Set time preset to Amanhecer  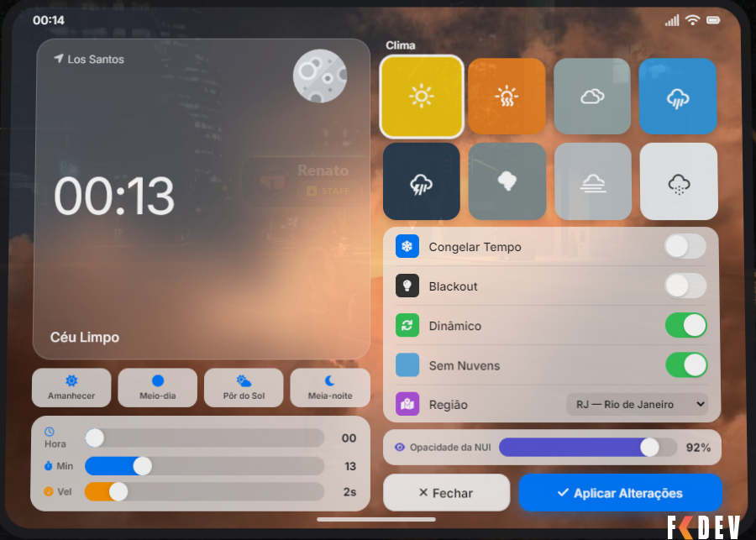pyautogui.click(x=71, y=387)
